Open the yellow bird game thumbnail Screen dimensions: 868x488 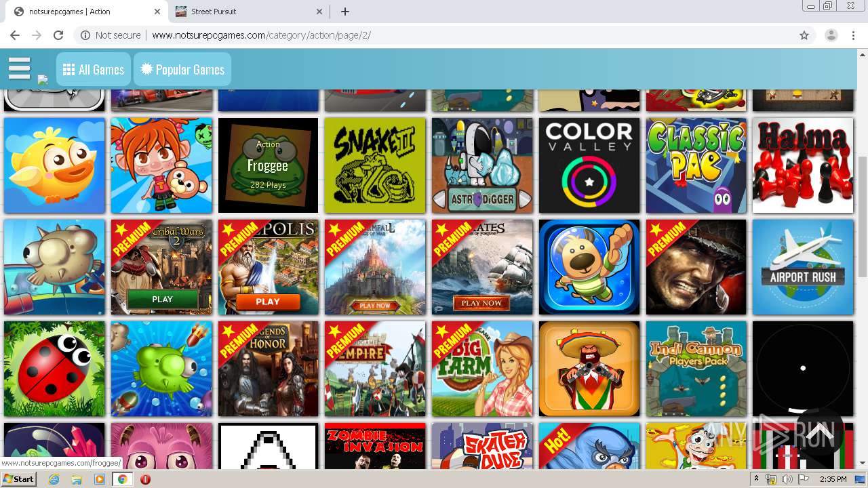tap(54, 165)
